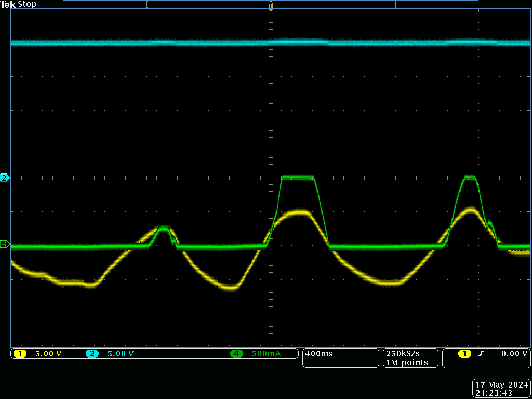Viewport: 532px width, 399px height.
Task: Click the yellow channel 1 badge
Action: click(x=20, y=354)
